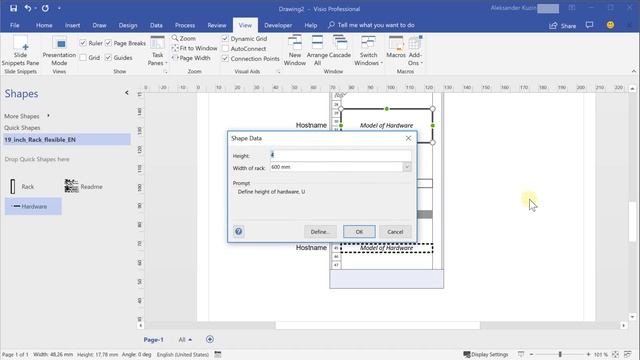The image size is (640, 360).
Task: Add a new page with the plus icon
Action: point(210,339)
